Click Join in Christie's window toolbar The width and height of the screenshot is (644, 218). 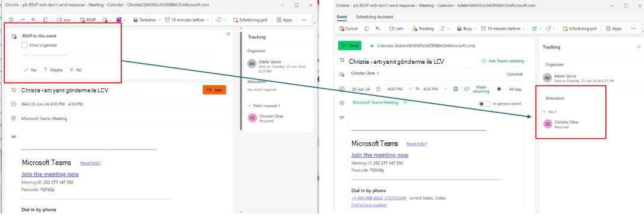coord(63,20)
